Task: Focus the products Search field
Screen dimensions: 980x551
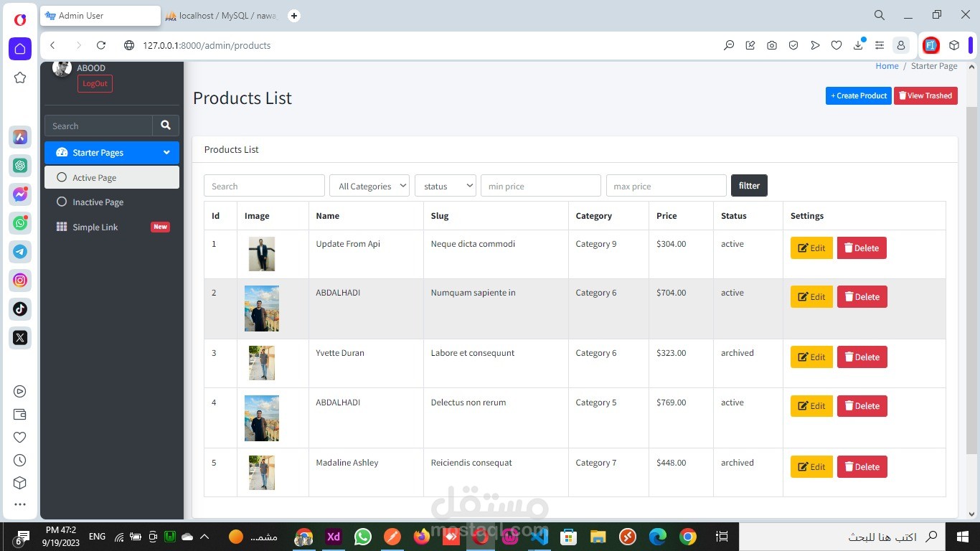Action: coord(264,186)
